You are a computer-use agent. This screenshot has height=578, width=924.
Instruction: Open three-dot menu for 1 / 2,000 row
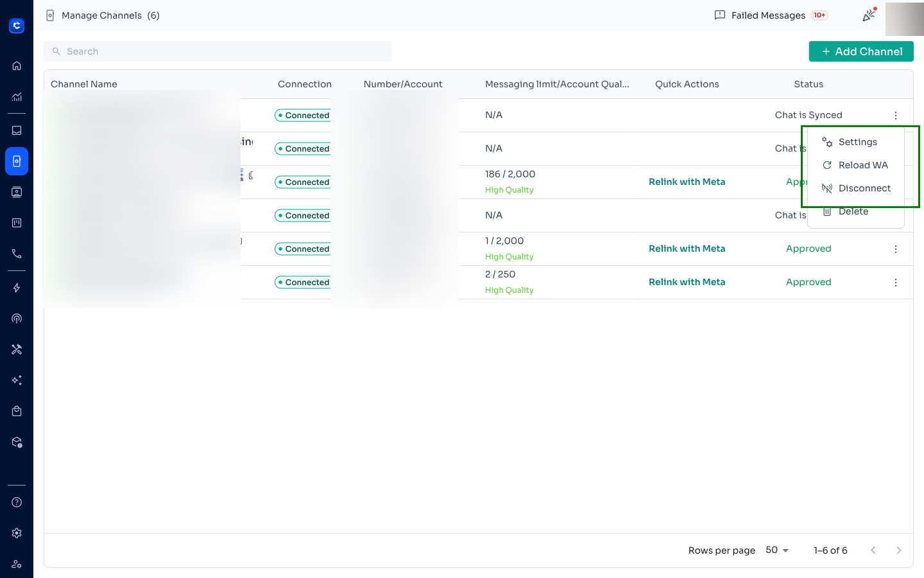[896, 249]
